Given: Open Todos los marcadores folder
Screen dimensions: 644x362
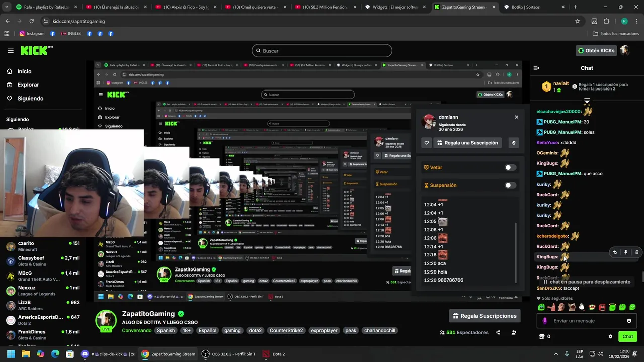Looking at the screenshot, I should (x=616, y=34).
